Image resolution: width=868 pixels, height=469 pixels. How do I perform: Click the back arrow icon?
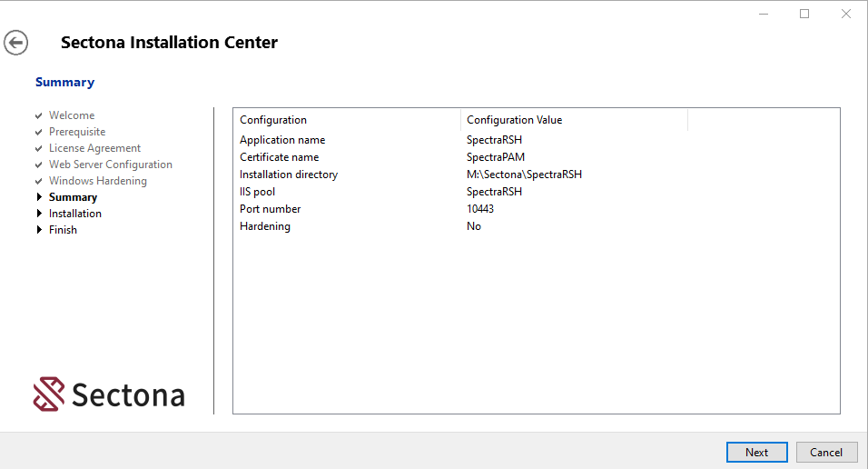point(16,43)
